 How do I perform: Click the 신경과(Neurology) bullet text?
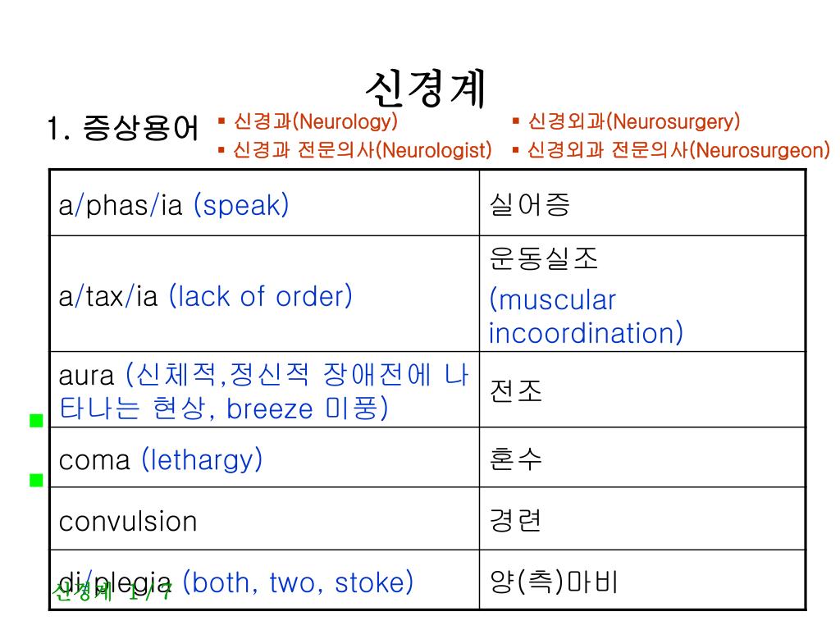pos(315,122)
